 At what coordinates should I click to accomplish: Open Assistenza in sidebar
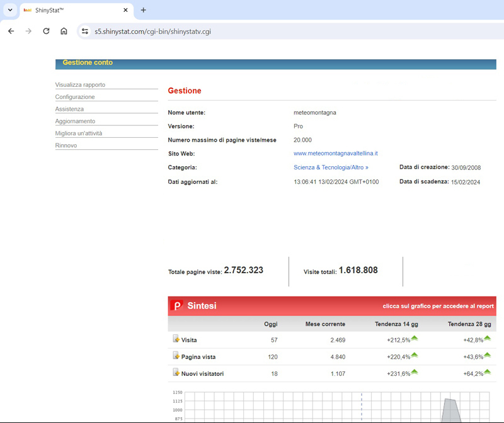69,109
